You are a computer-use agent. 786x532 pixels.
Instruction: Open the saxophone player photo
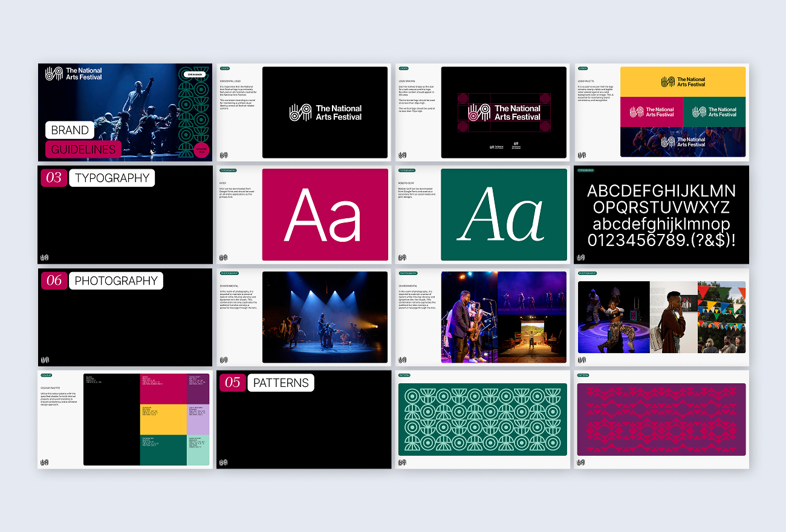click(x=469, y=317)
